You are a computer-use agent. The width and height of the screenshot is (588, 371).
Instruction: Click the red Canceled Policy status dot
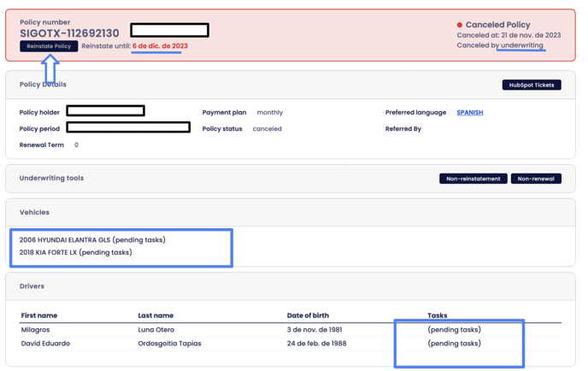460,26
